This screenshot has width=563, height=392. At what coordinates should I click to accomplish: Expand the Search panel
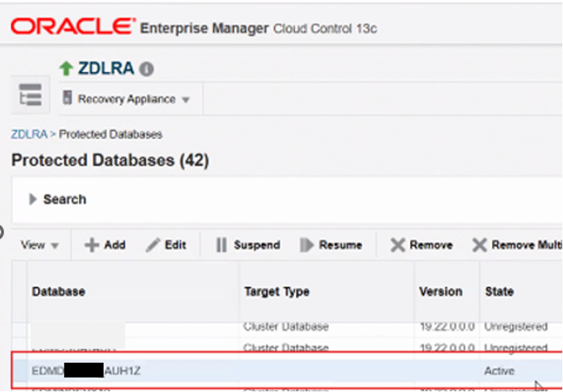33,200
